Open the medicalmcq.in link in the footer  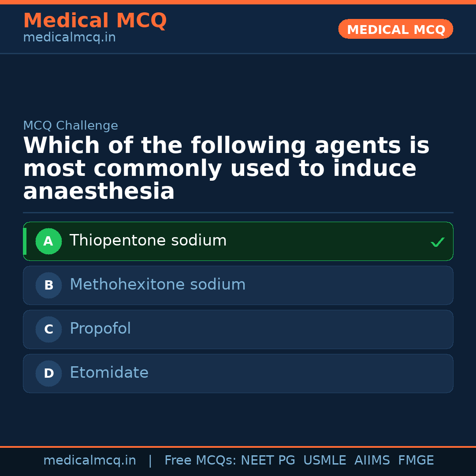89,461
